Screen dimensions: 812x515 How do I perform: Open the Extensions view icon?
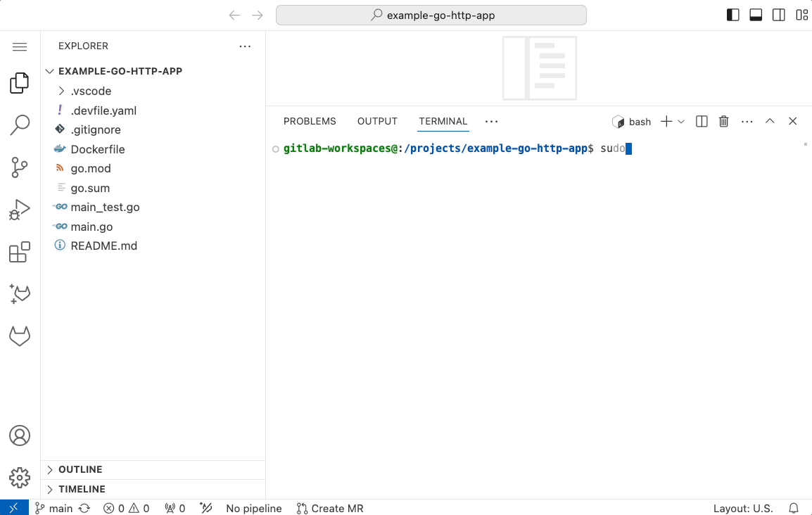[20, 252]
